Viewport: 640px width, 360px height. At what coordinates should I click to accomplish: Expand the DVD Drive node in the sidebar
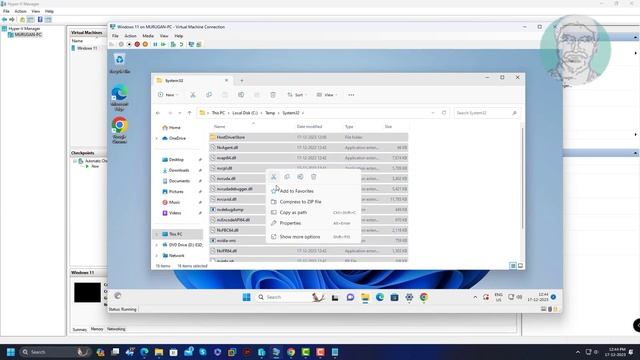tap(157, 245)
